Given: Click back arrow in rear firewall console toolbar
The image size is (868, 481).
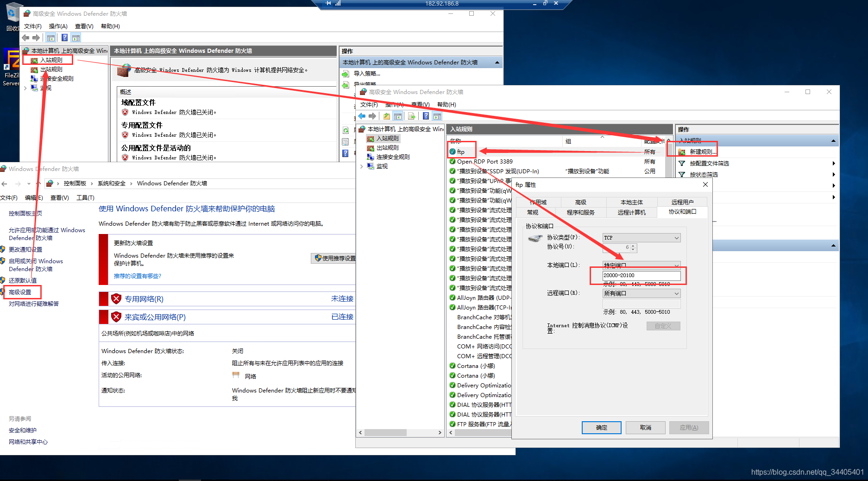Looking at the screenshot, I should click(25, 38).
